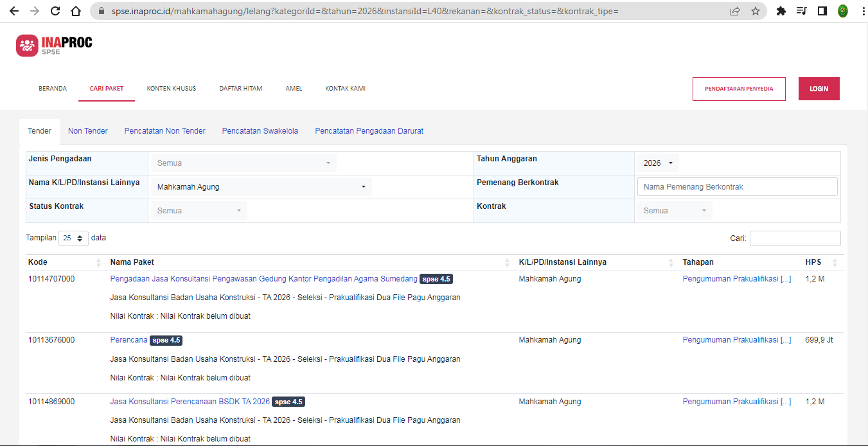Click the share page icon in address bar
This screenshot has width=868, height=446.
click(x=735, y=11)
